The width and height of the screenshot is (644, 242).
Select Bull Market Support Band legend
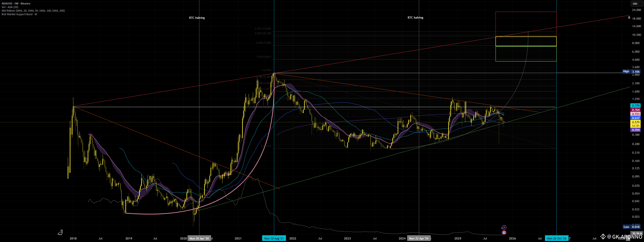click(x=19, y=14)
